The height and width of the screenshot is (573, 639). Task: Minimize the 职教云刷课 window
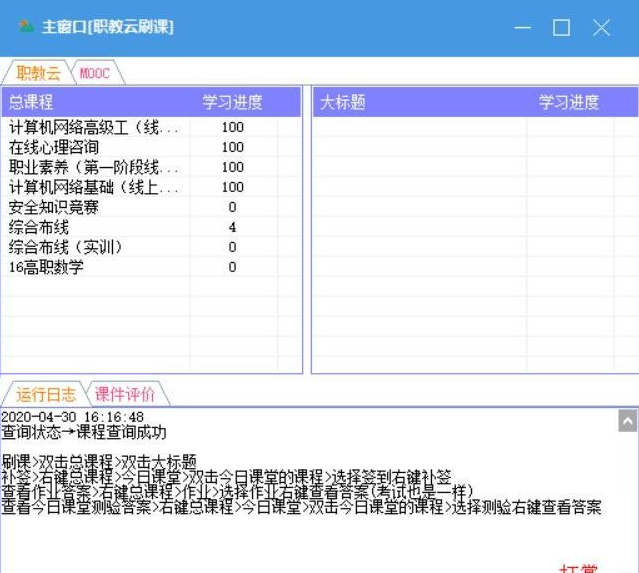tap(522, 28)
